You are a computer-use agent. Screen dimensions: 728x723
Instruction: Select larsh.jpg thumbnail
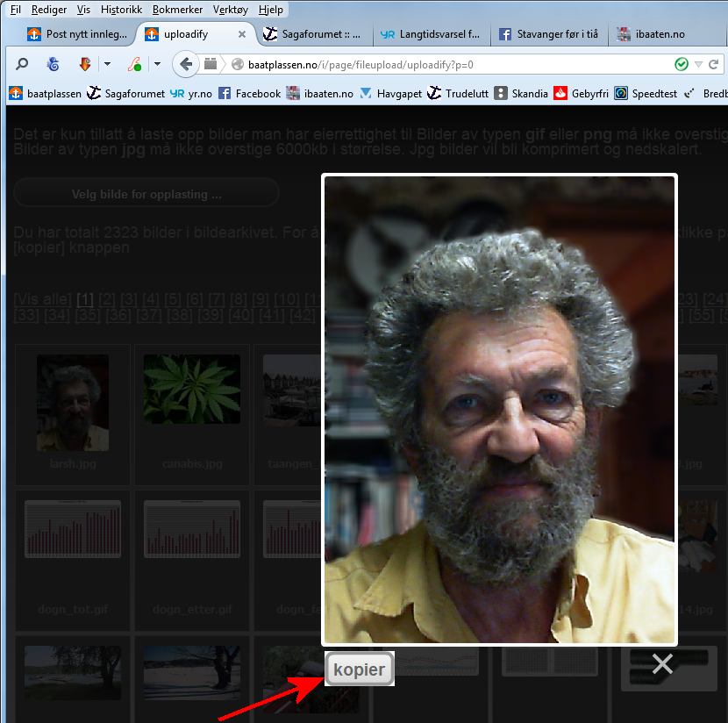click(73, 403)
